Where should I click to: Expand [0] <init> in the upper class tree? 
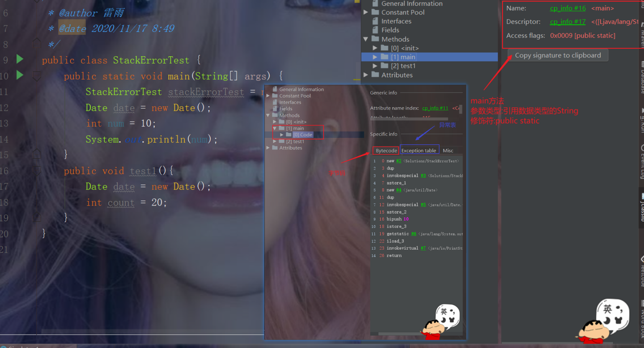pyautogui.click(x=375, y=48)
